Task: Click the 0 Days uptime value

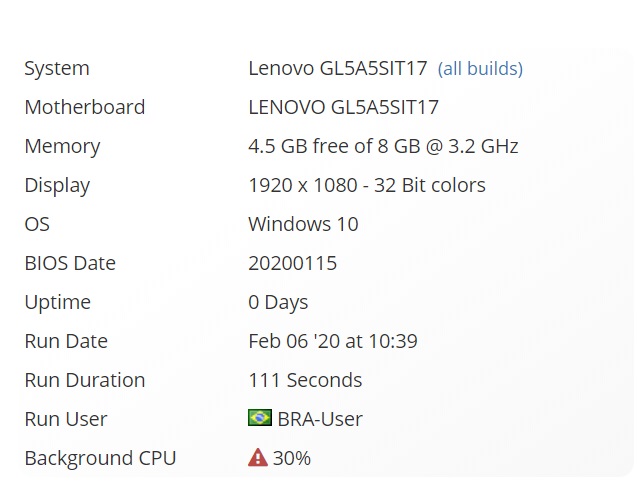Action: point(278,302)
